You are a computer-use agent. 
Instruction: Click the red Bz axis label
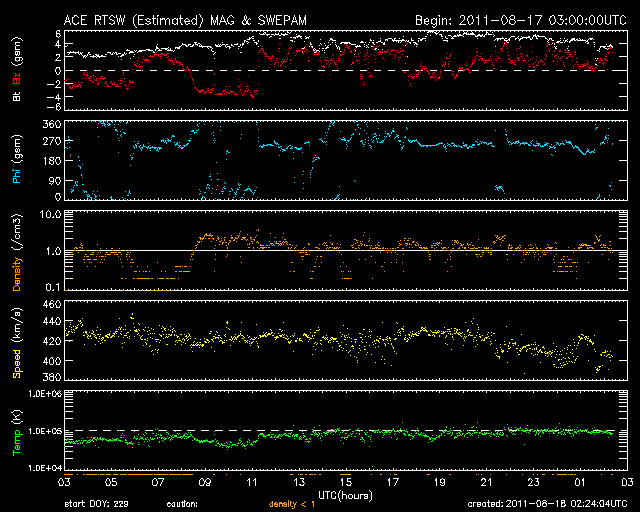coord(17,79)
